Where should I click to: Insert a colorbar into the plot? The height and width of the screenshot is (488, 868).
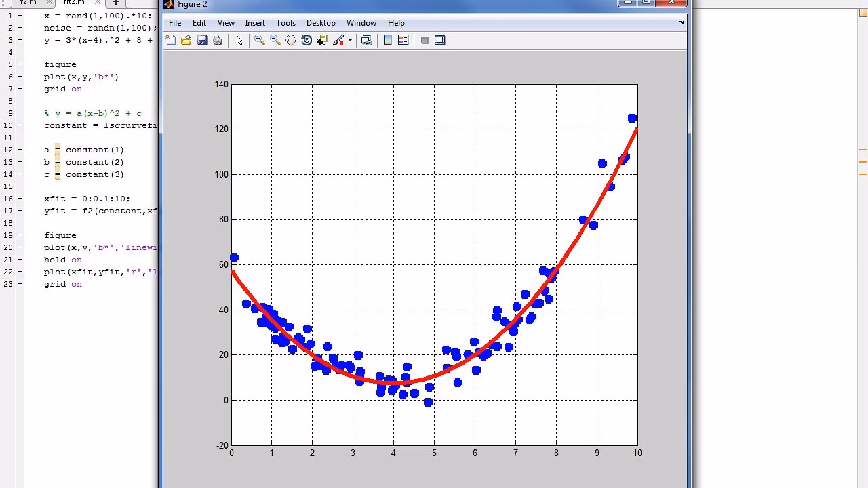tap(387, 40)
